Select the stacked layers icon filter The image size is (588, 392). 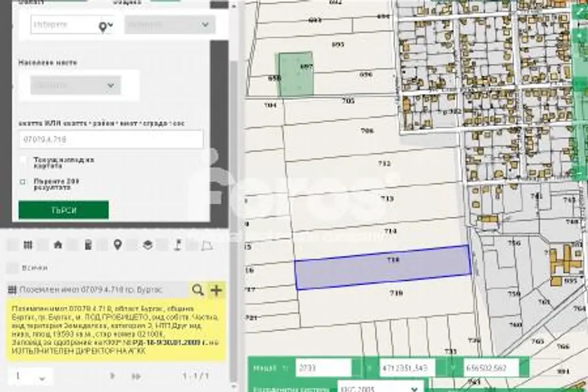pyautogui.click(x=148, y=245)
